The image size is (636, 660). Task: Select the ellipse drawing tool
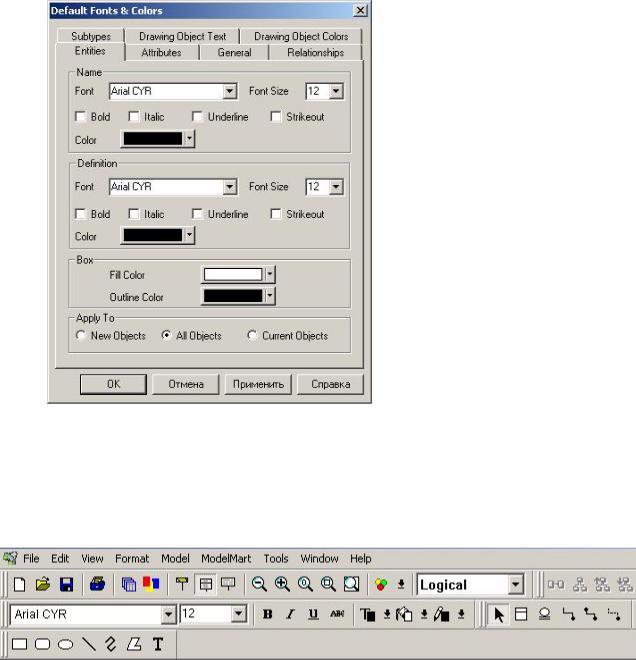pyautogui.click(x=65, y=644)
